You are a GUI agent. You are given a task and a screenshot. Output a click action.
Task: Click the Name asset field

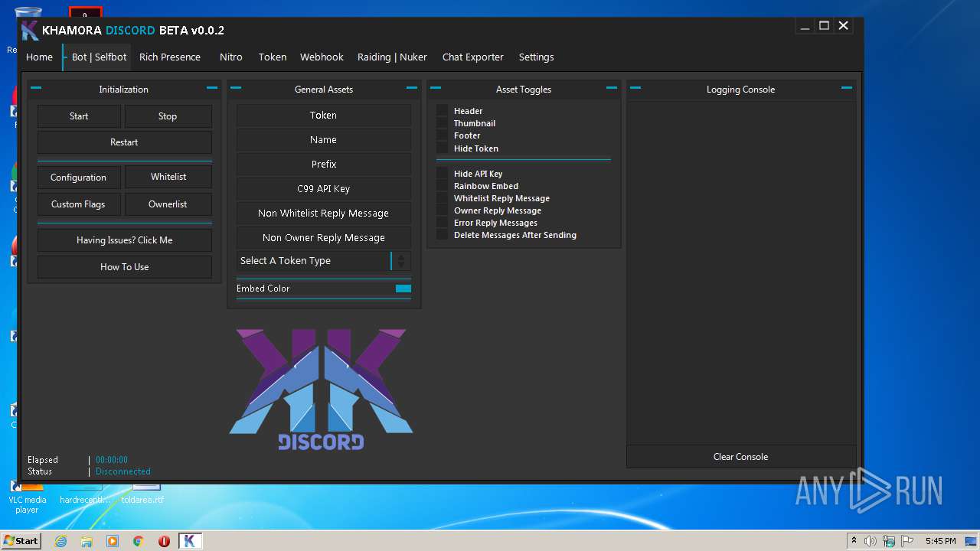coord(324,140)
